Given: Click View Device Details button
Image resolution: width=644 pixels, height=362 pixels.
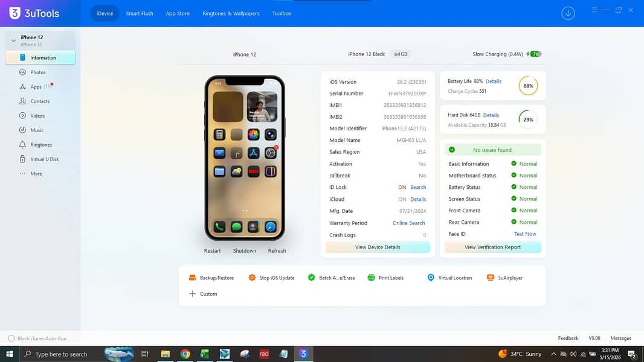Looking at the screenshot, I should 378,247.
